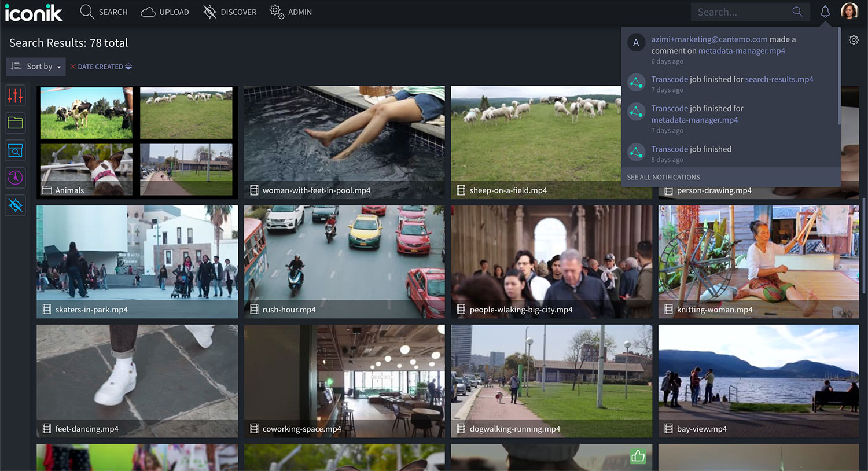Open the discover sidebar icon

[x=16, y=205]
